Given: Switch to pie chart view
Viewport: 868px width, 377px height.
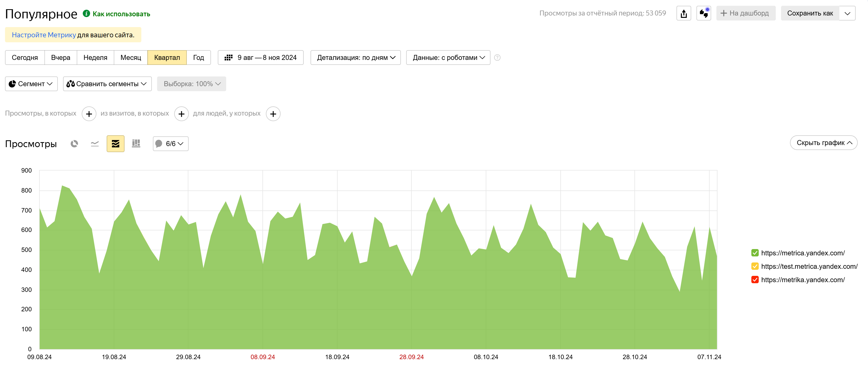Looking at the screenshot, I should 74,144.
